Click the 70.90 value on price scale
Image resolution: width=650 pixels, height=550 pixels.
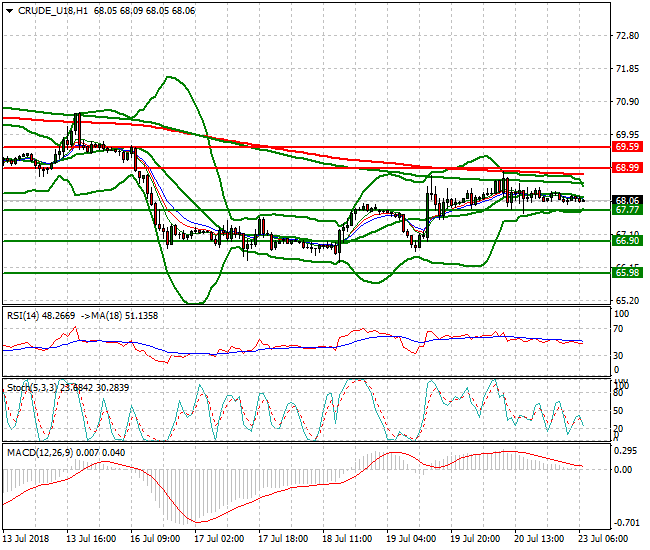(627, 102)
